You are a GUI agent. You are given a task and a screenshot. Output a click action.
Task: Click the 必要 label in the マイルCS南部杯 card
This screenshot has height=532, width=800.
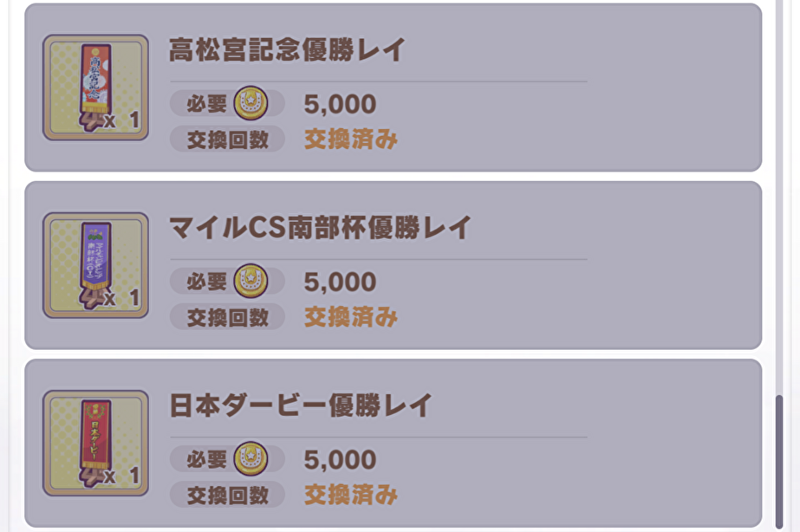pos(206,282)
